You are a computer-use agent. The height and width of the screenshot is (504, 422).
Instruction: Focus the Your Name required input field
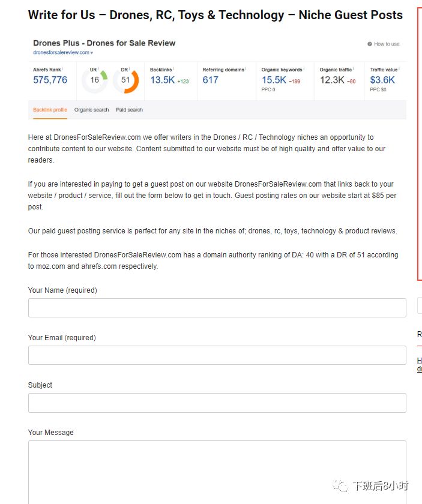(x=217, y=308)
